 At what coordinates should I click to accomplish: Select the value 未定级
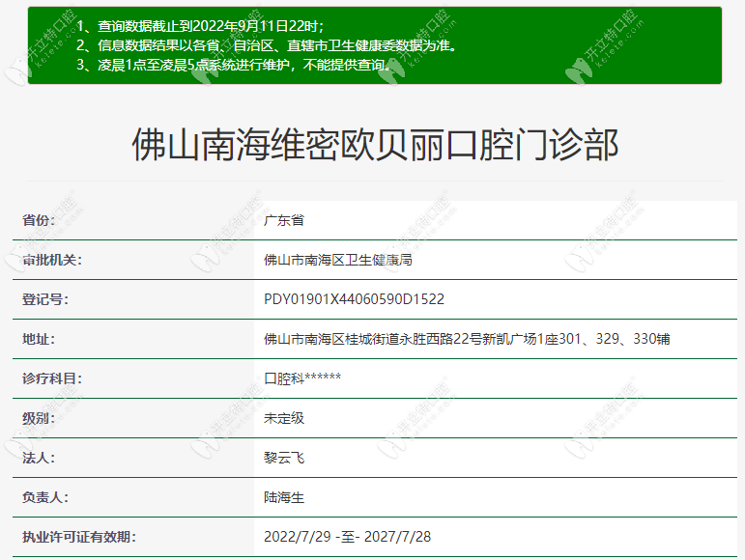tap(284, 418)
